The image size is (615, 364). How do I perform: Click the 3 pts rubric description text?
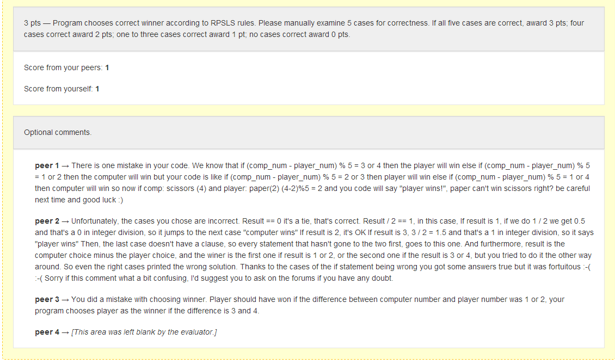(x=304, y=29)
